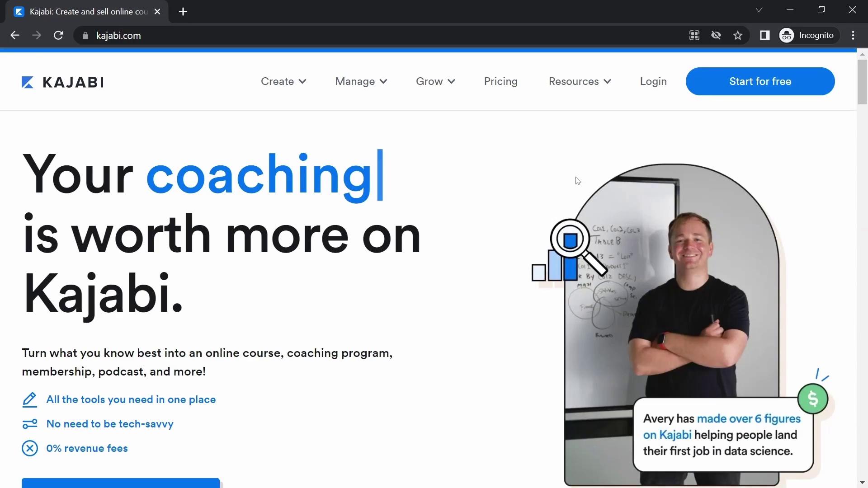Expand the Grow navigation dropdown
Viewport: 868px width, 488px height.
(x=436, y=81)
